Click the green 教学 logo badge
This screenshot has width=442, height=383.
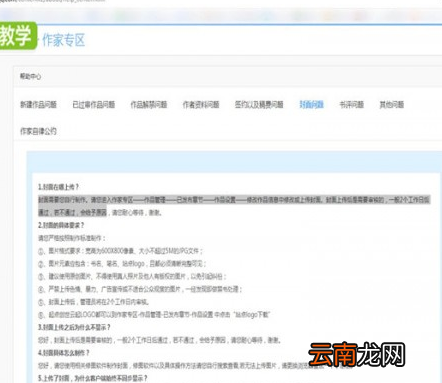(x=18, y=35)
